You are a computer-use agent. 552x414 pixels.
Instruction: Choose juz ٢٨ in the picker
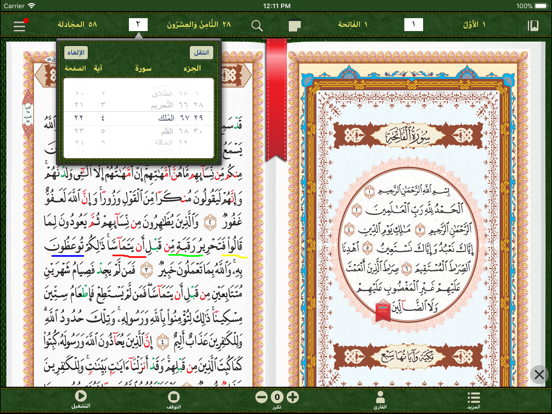click(x=198, y=105)
